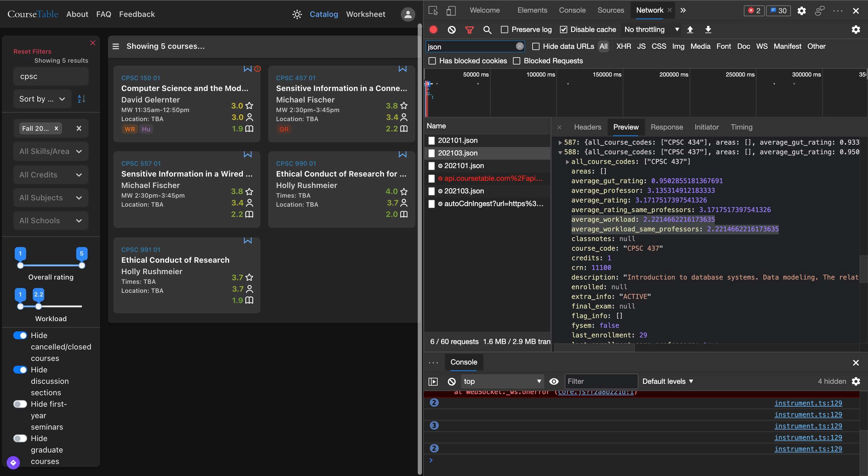868x476 pixels.
Task: Toggle the console sidebar icon
Action: coord(433,381)
